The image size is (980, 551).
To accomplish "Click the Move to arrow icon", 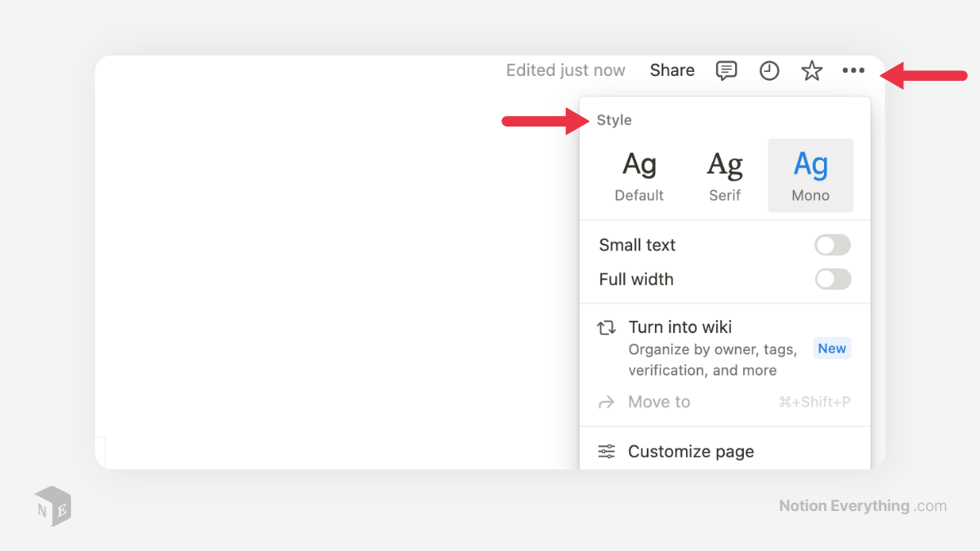I will tap(606, 401).
